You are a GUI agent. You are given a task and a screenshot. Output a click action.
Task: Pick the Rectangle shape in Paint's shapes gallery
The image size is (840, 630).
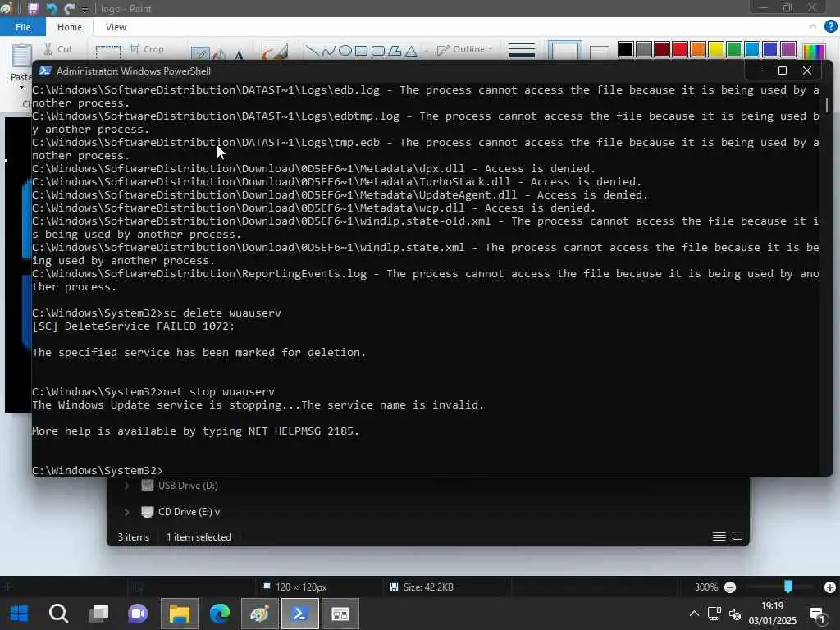click(362, 51)
